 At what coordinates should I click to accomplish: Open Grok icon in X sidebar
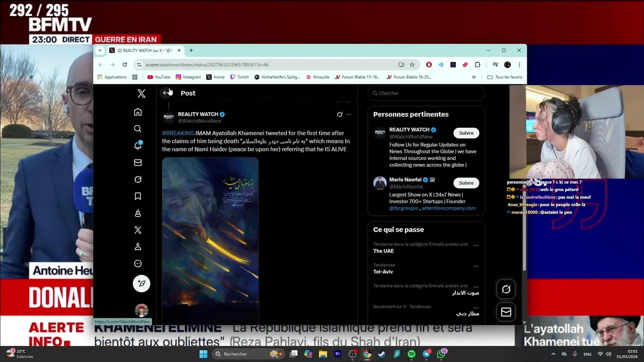coord(138,179)
